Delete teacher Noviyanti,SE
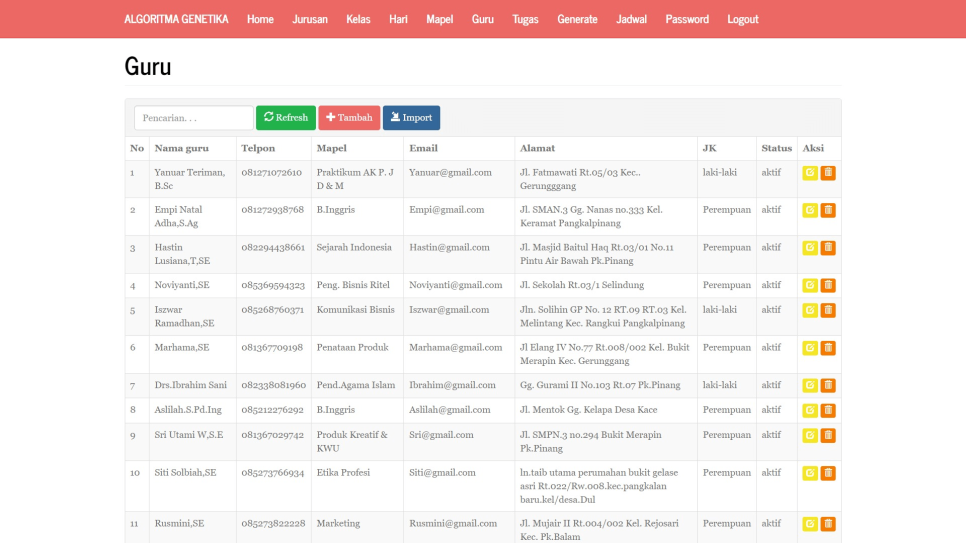Viewport: 966px width, 543px height. pyautogui.click(x=828, y=286)
